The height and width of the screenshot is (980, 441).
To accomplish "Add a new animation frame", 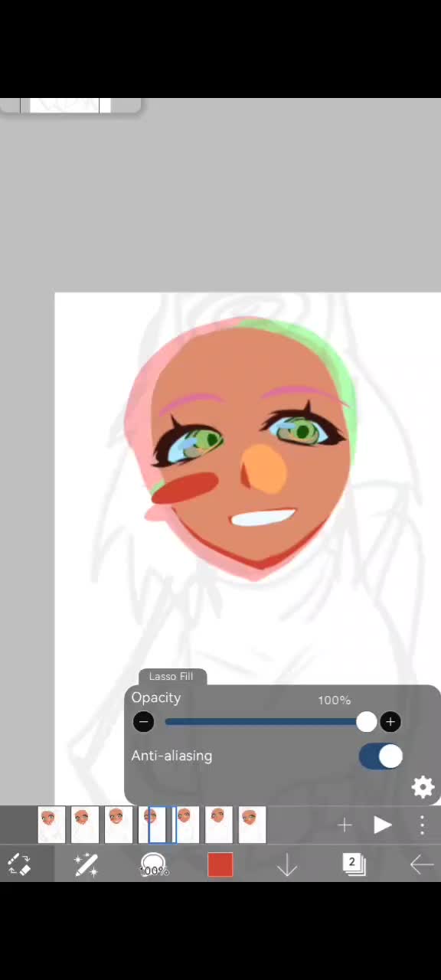I will 345,825.
